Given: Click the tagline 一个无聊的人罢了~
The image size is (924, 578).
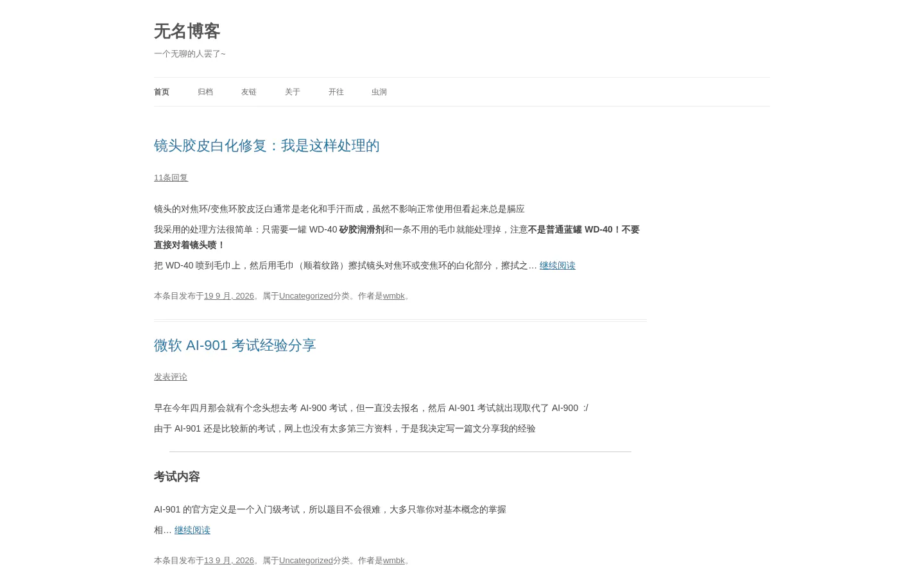Looking at the screenshot, I should click(190, 54).
